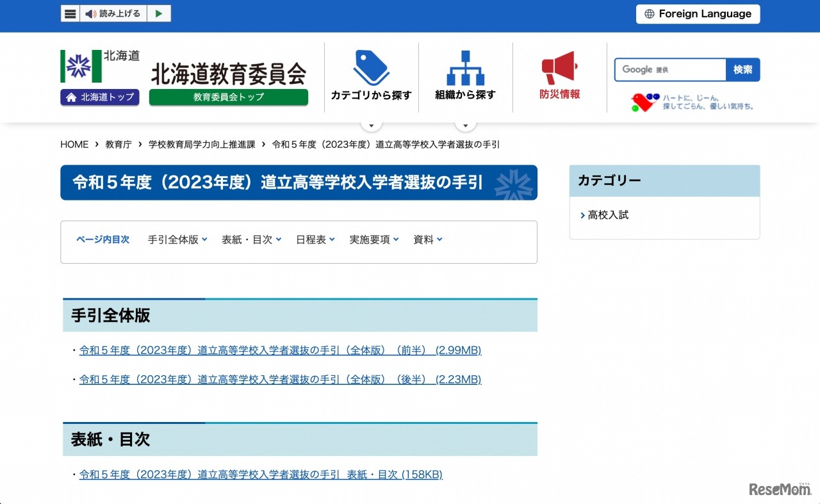Go to 教育委員会トップ green button
This screenshot has width=820, height=504.
229,97
